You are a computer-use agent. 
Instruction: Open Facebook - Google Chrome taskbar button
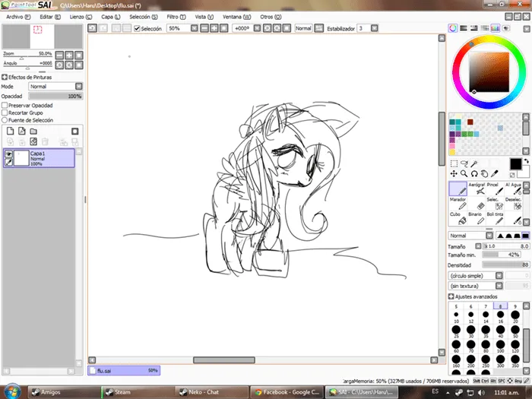coord(287,392)
